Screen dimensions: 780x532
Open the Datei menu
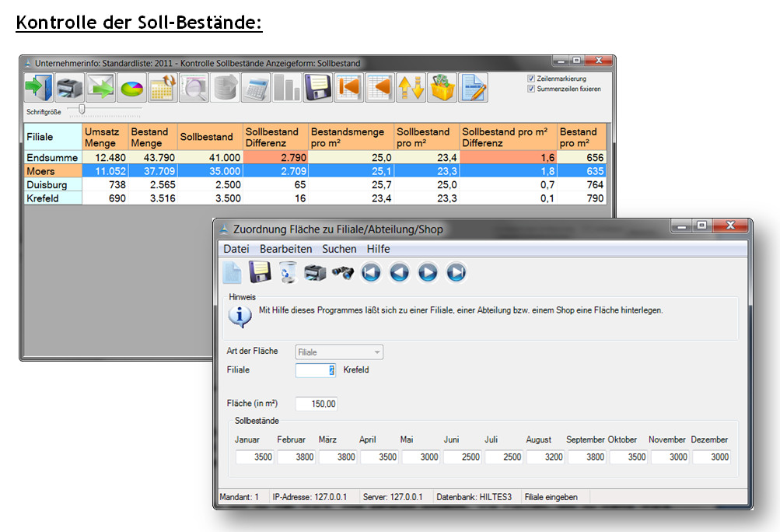236,249
